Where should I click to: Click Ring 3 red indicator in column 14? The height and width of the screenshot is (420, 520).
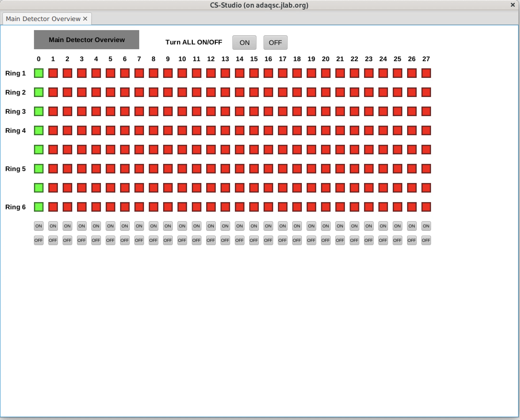(239, 111)
